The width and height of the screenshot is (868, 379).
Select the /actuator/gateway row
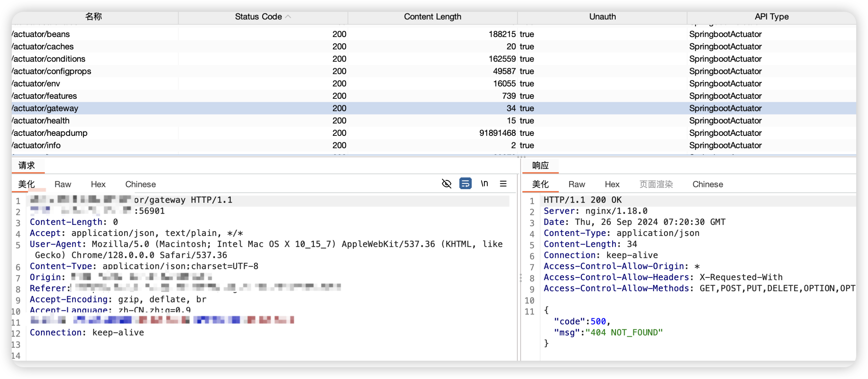(x=434, y=108)
